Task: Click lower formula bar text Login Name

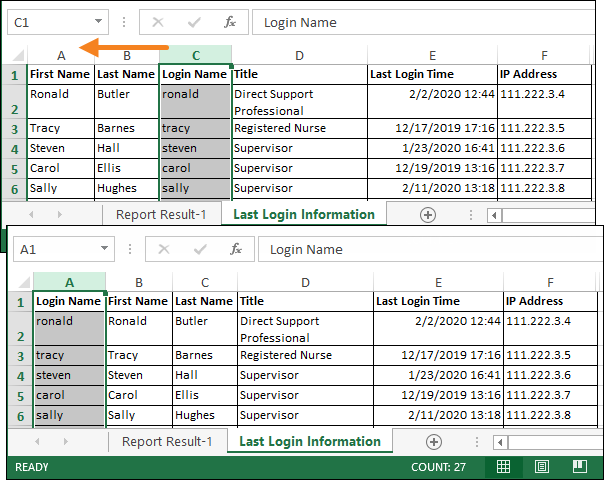Action: click(306, 250)
